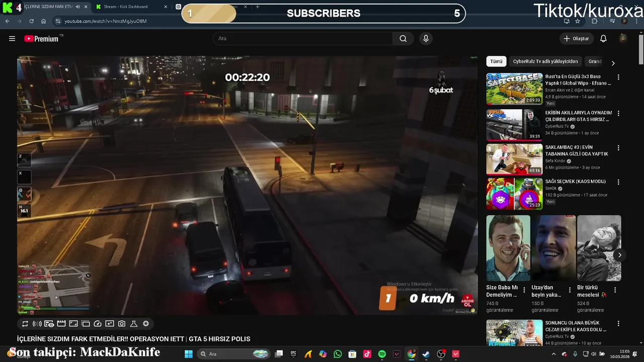644x362 pixels.
Task: Open the YouTube hamburger guide menu
Action: point(12,39)
